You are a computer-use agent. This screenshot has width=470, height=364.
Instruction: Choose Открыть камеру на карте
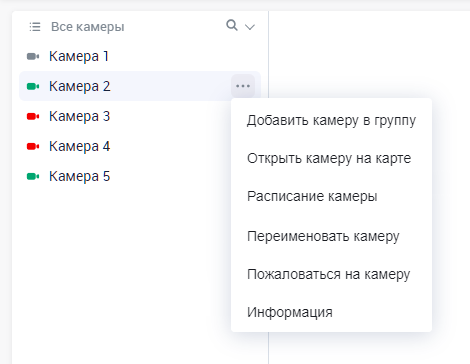coord(331,158)
